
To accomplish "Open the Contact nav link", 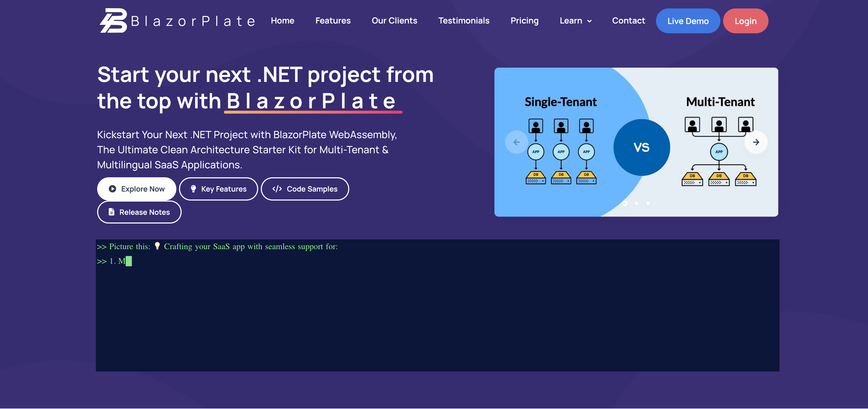I will [x=628, y=21].
